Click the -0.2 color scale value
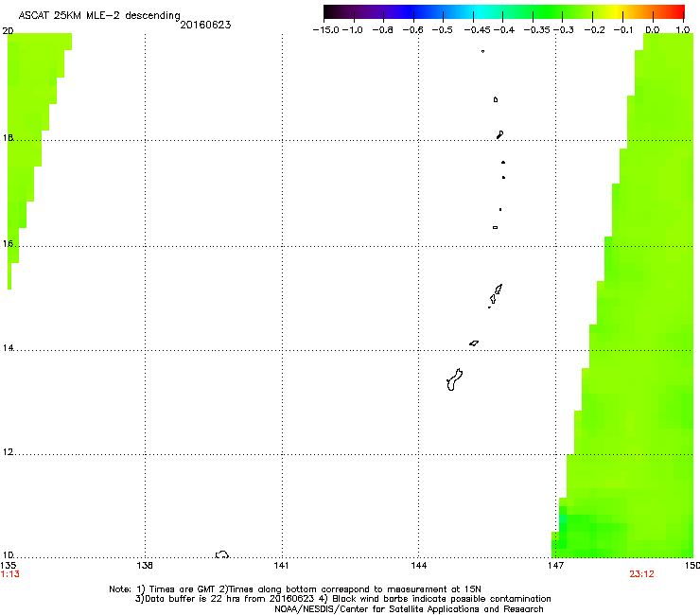700x615 pixels. [x=594, y=30]
